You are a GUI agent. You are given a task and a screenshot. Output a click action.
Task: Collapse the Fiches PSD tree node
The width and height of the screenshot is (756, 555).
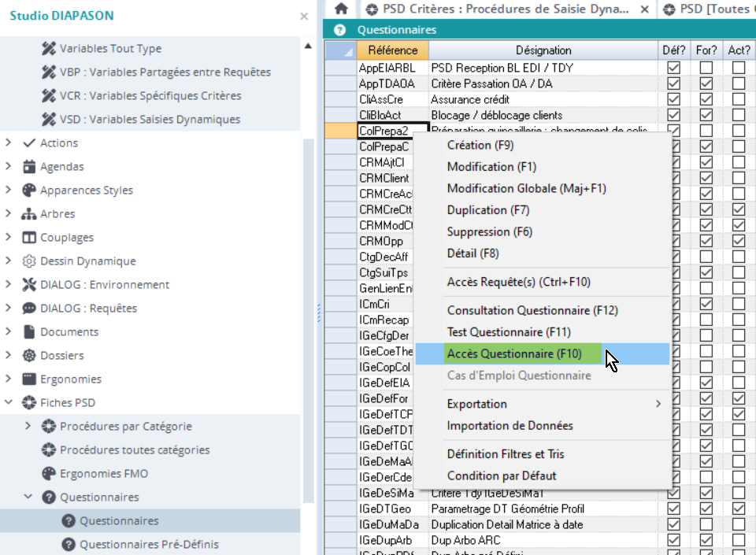click(9, 403)
